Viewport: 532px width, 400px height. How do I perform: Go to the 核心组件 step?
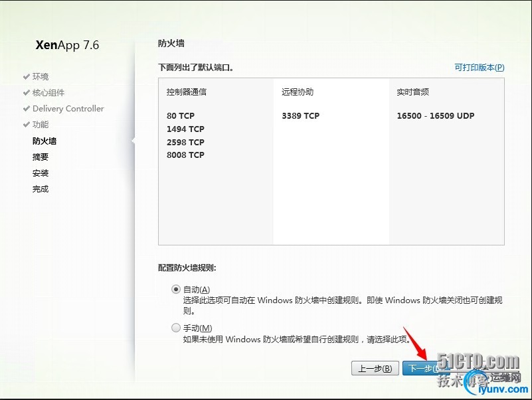tap(48, 93)
